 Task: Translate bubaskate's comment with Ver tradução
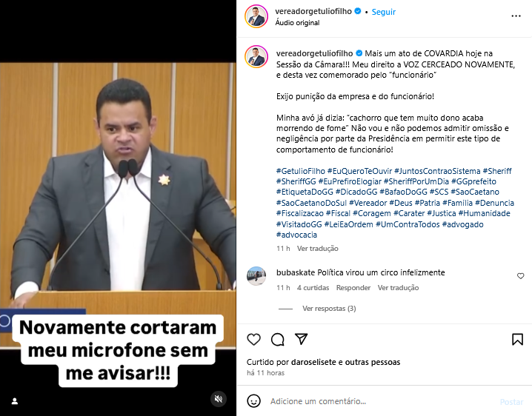398,288
